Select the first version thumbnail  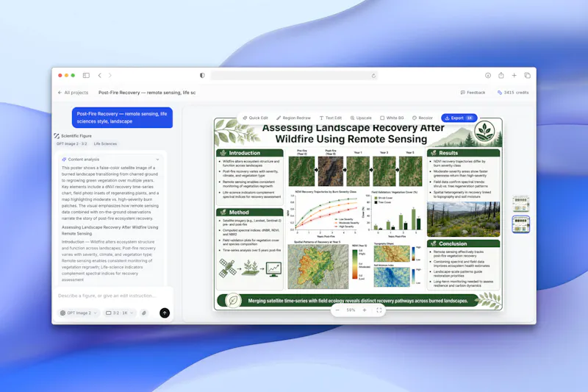tap(521, 204)
